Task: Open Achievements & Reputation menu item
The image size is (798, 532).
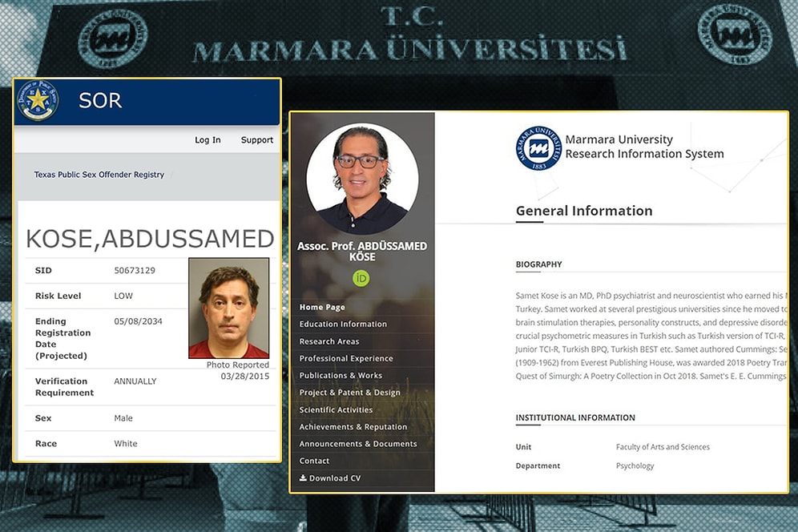Action: point(353,426)
